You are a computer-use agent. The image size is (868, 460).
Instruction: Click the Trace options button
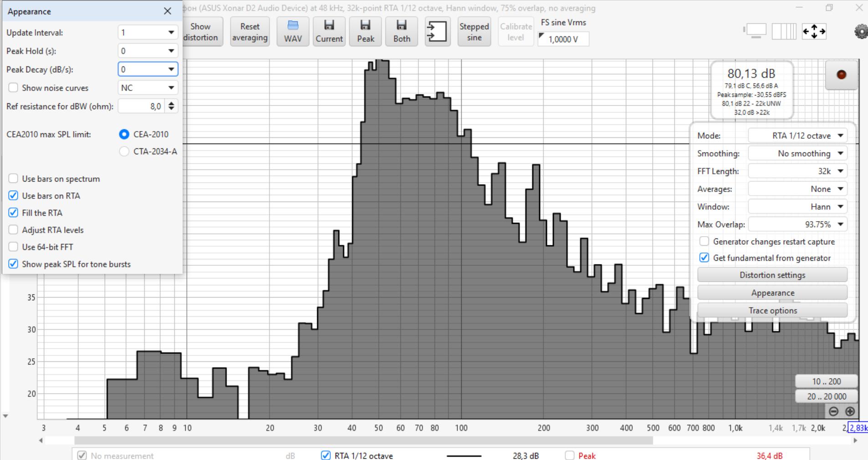tap(772, 310)
